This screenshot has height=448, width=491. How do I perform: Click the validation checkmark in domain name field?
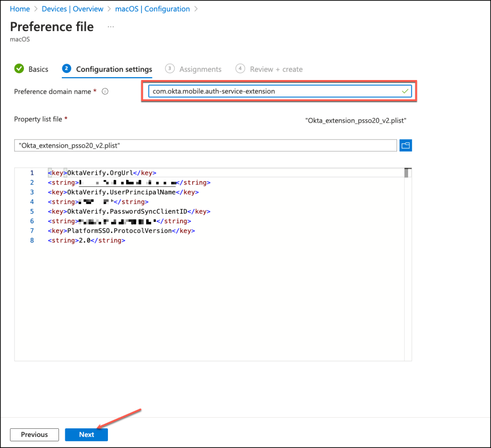tap(405, 91)
